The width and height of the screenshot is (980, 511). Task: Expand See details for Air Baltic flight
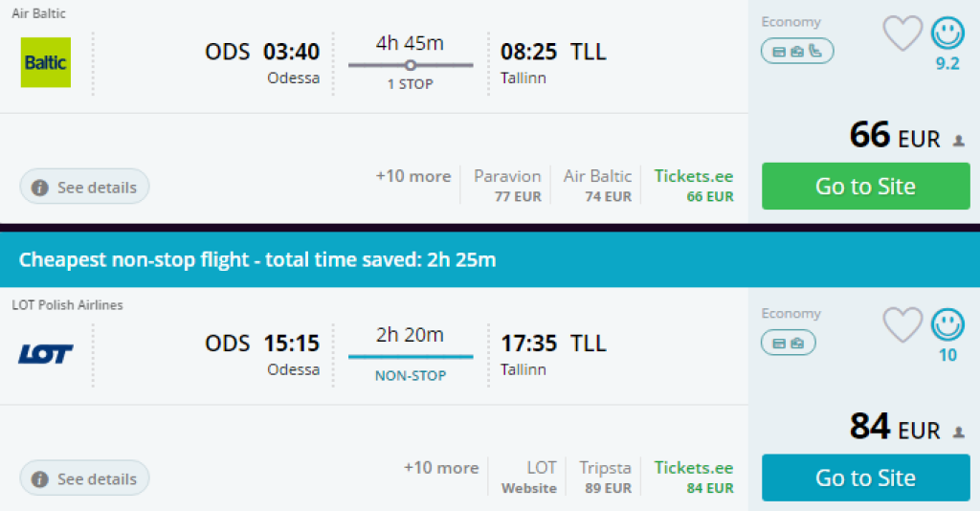coord(85,188)
